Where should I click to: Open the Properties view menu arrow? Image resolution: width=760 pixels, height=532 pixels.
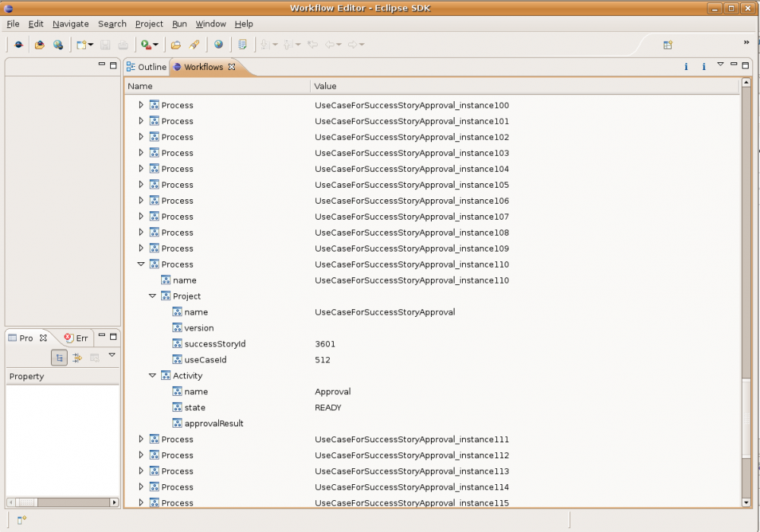(112, 355)
